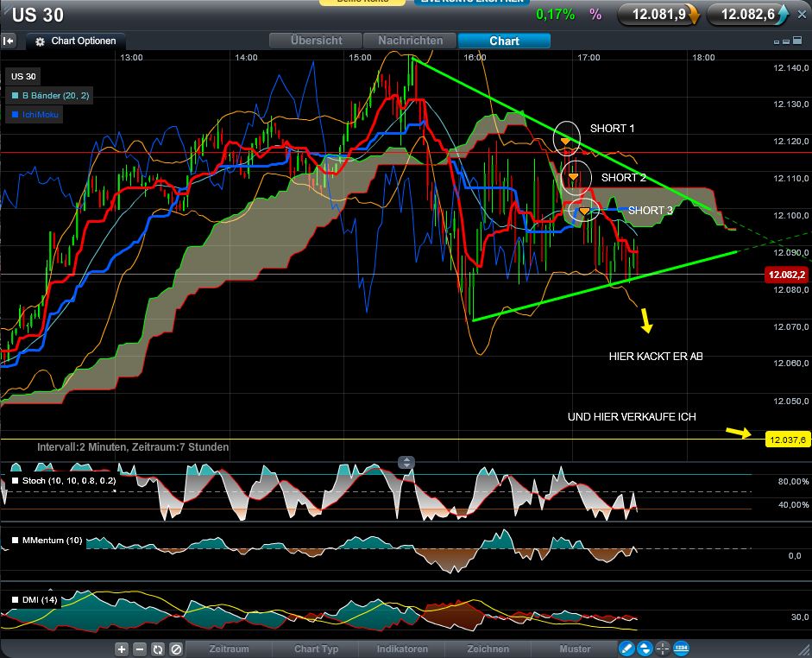This screenshot has height=658, width=812.
Task: Click the window resize grip corner
Action: pos(805,651)
